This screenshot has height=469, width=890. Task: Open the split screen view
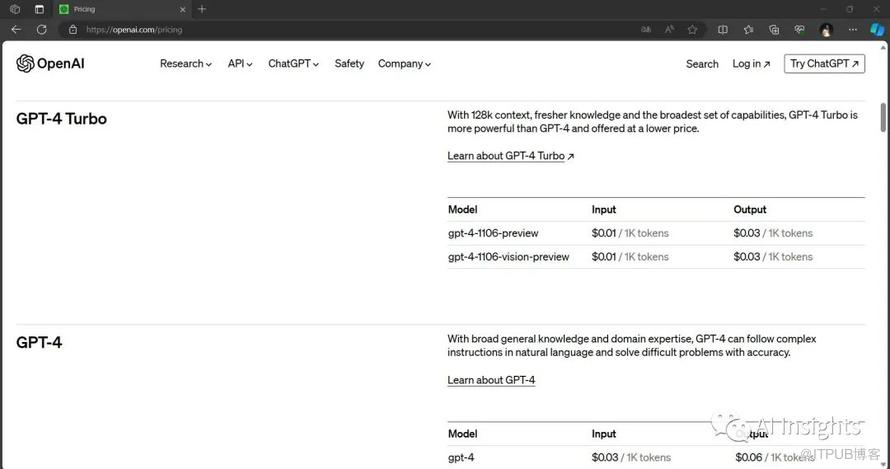(x=723, y=30)
